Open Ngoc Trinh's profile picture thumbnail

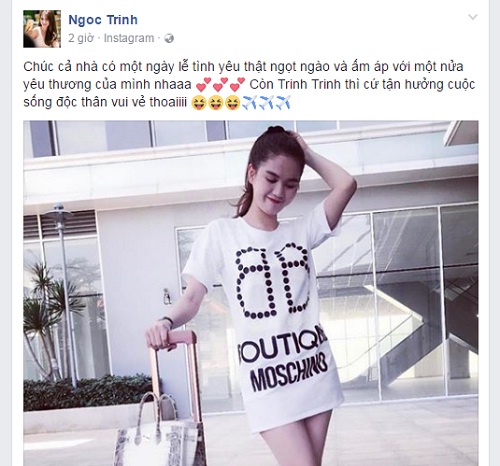42,29
